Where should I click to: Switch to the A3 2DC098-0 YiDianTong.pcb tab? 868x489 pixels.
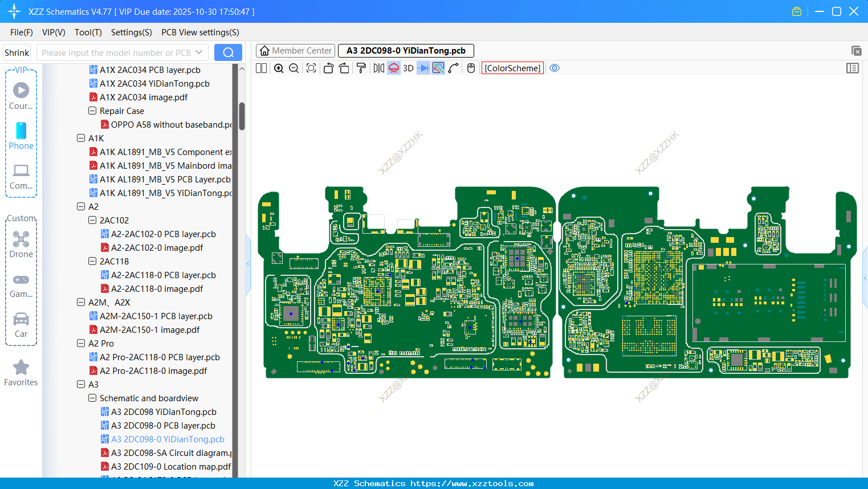(406, 50)
